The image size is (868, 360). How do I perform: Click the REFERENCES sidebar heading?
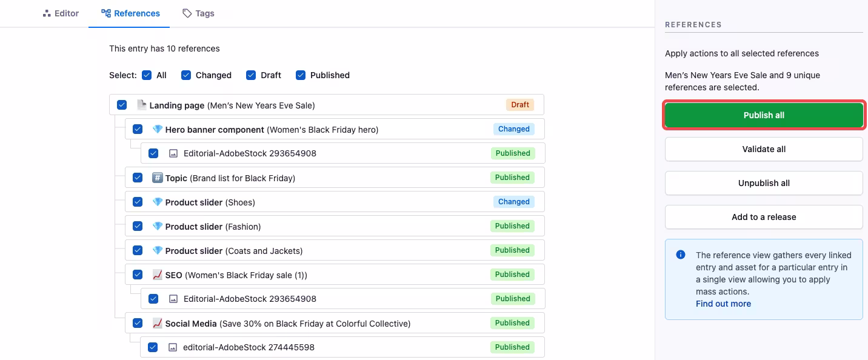693,25
